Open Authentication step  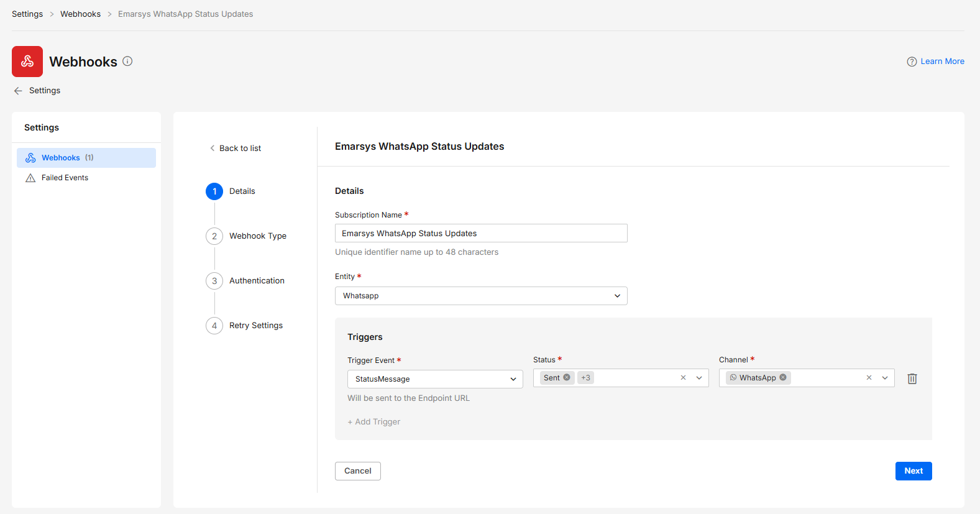point(257,281)
